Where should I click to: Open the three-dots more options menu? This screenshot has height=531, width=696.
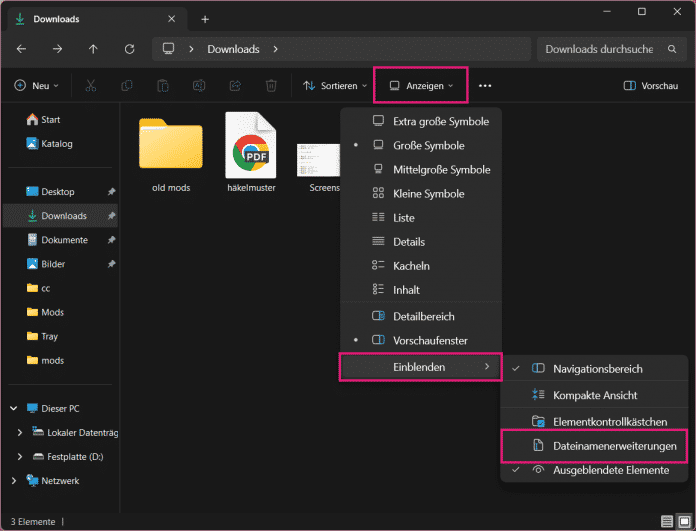click(485, 86)
